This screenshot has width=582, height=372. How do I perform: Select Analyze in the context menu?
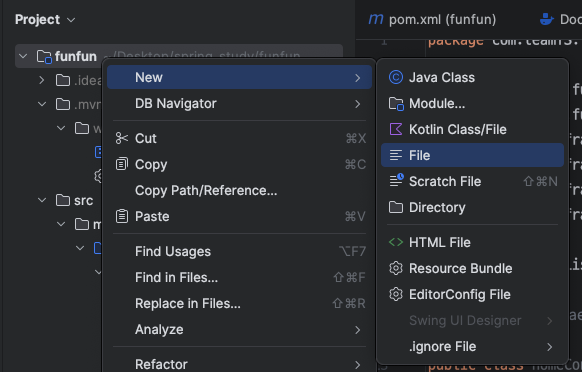pyautogui.click(x=239, y=329)
